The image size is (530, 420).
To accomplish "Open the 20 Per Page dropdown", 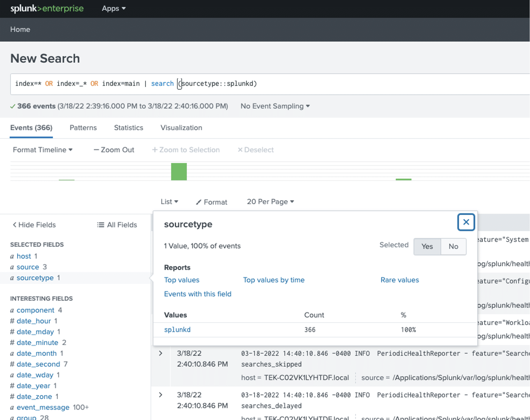I will pos(270,202).
